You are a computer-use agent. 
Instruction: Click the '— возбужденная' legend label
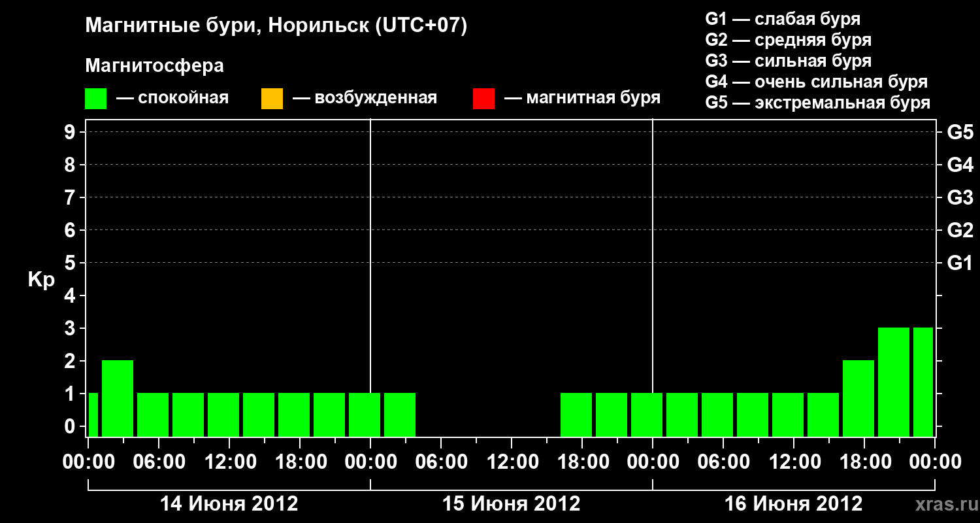point(365,99)
